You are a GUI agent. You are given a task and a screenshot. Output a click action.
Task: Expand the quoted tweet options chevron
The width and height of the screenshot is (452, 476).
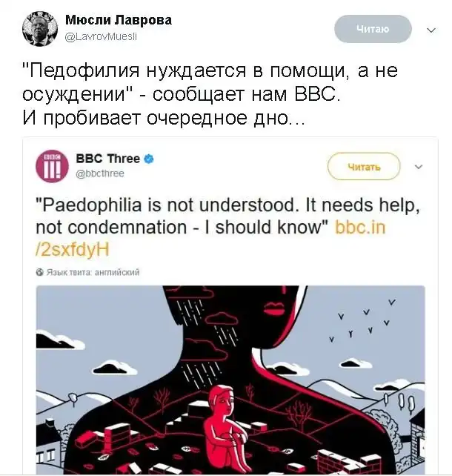(x=419, y=167)
